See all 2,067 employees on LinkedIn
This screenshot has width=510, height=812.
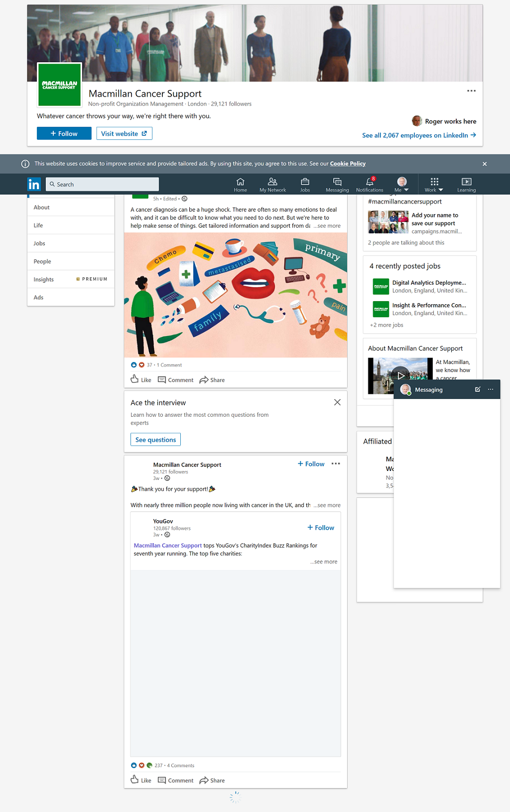(419, 135)
